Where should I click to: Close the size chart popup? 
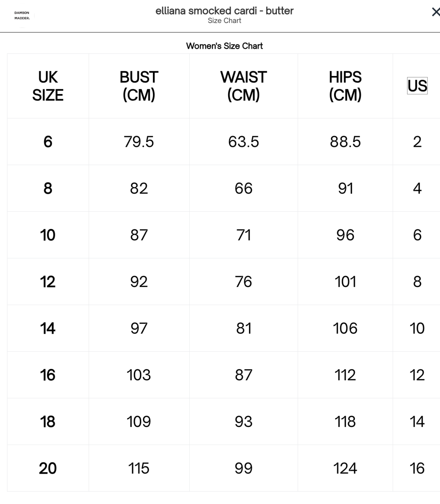[x=435, y=12]
